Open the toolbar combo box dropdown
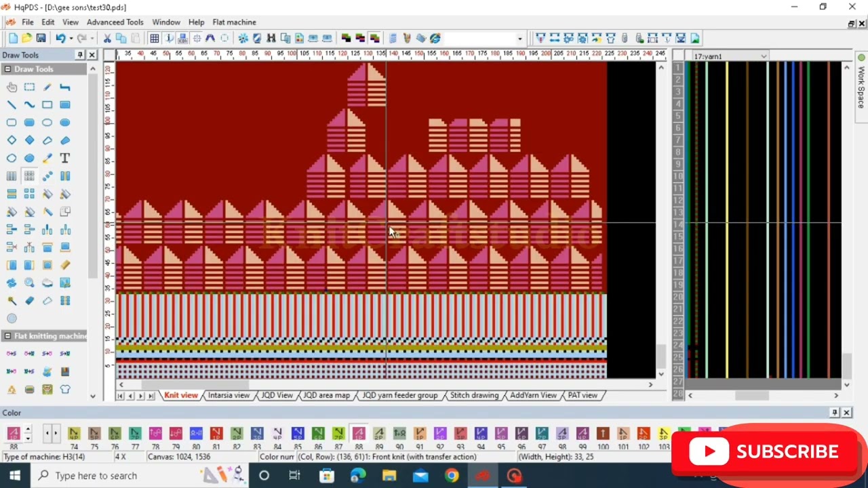Image resolution: width=868 pixels, height=488 pixels. coord(519,39)
